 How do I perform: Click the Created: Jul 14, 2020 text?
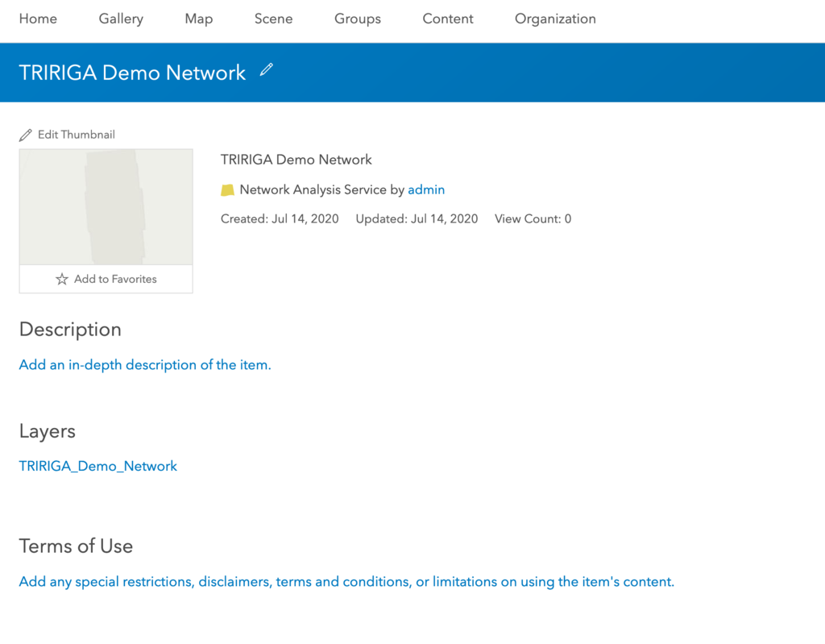[x=280, y=219]
